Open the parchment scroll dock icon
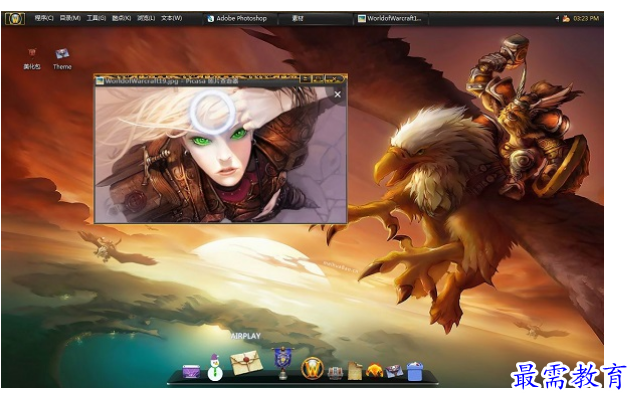The image size is (635, 408). [355, 371]
